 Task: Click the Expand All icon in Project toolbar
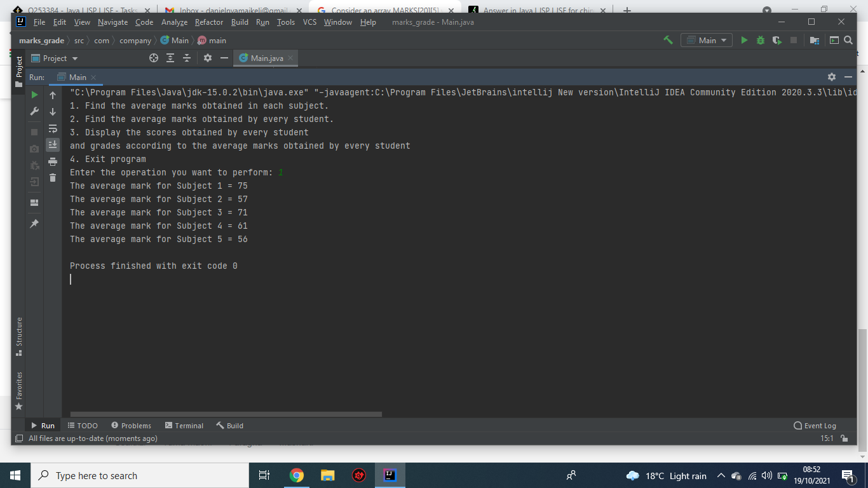click(170, 58)
